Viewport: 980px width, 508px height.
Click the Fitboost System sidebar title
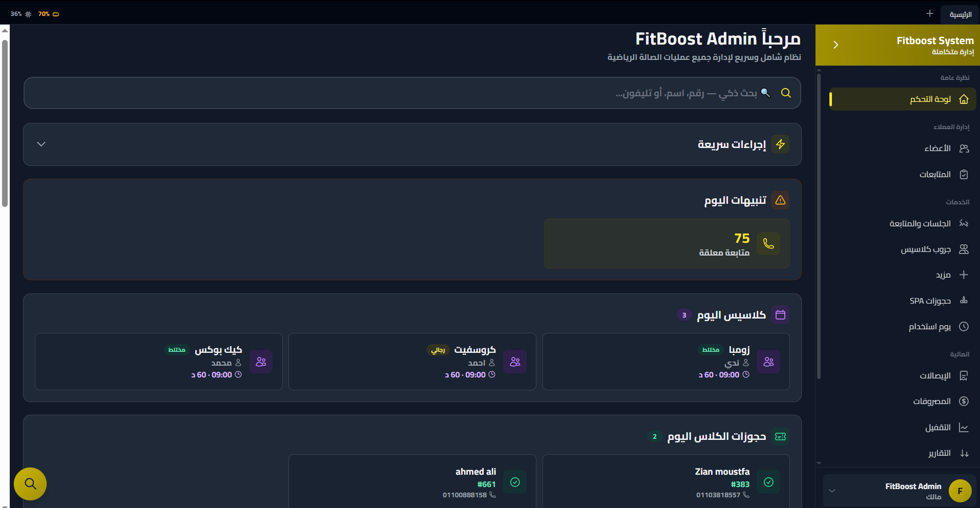935,40
